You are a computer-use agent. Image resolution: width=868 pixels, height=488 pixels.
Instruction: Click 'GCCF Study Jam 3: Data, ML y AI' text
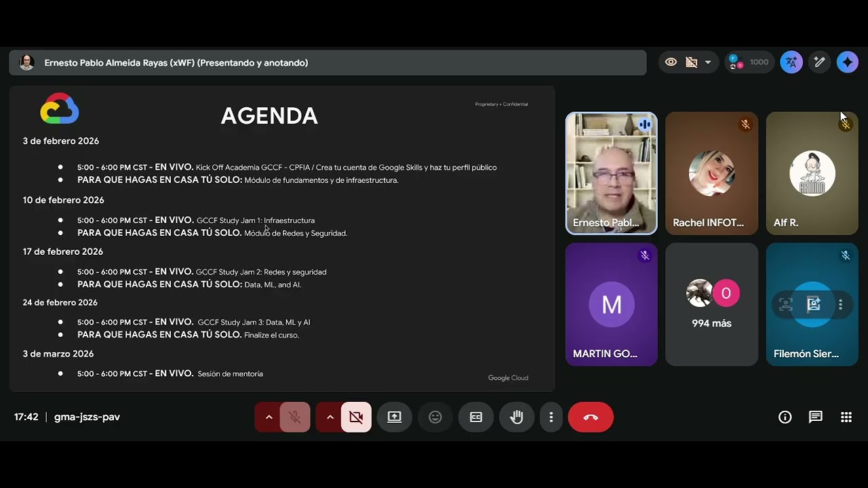tap(254, 323)
